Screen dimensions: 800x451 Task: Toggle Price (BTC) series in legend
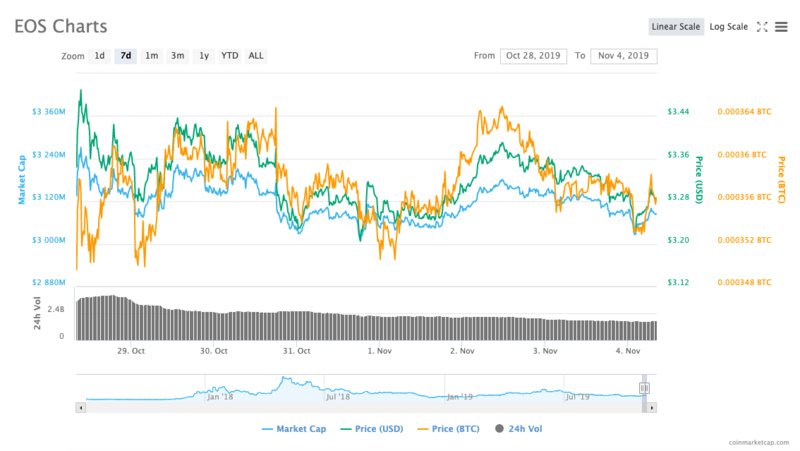(448, 429)
